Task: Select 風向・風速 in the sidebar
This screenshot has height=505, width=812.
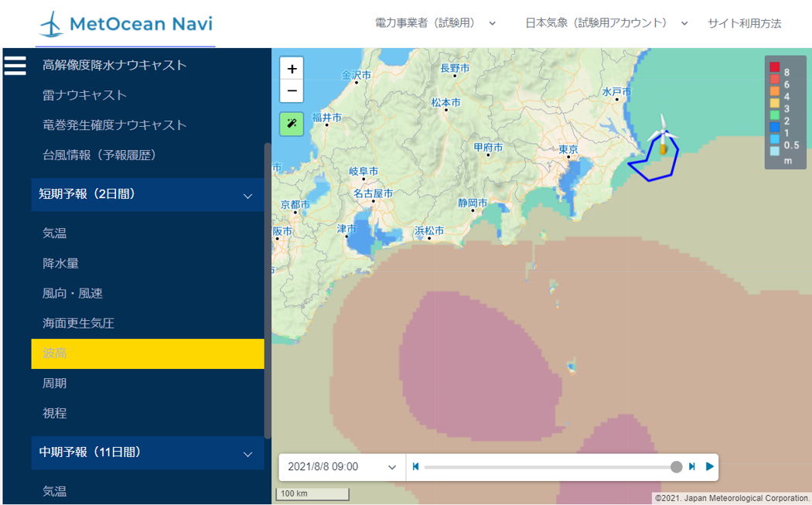Action: pos(73,293)
